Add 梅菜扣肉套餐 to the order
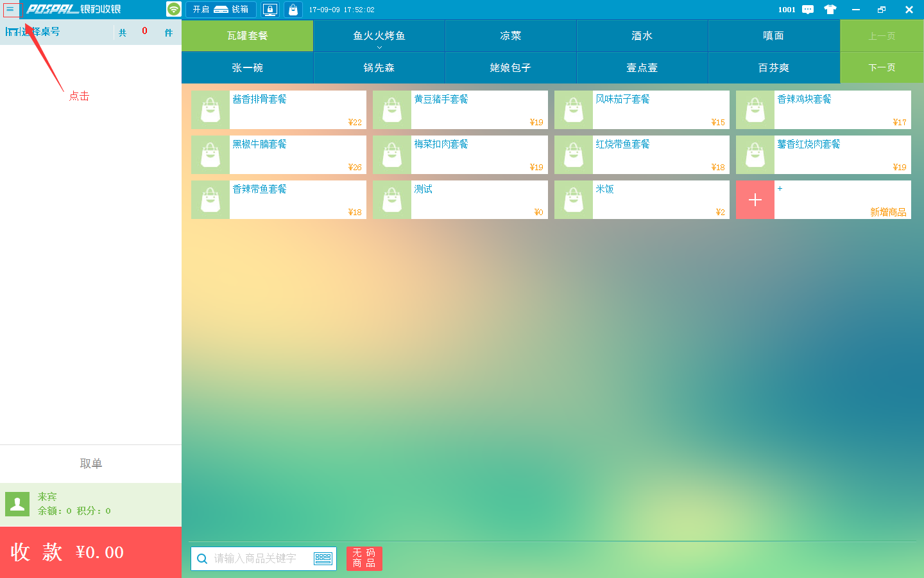This screenshot has width=924, height=578. pos(460,155)
